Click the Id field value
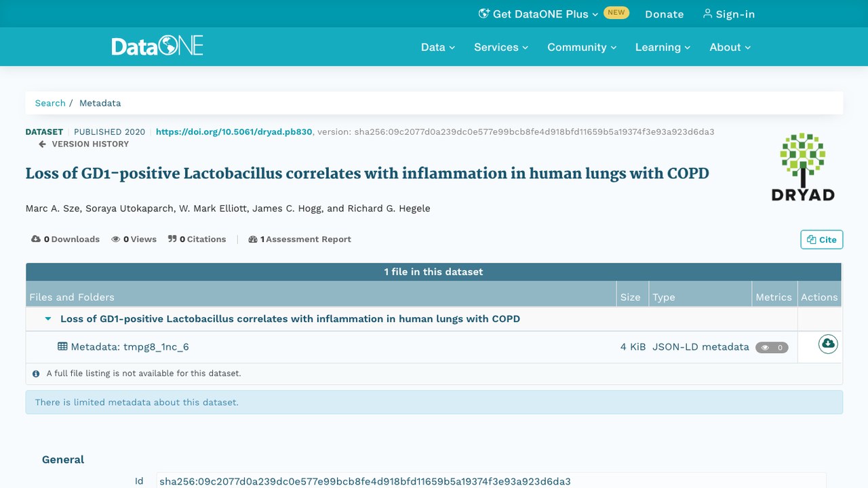 [x=491, y=481]
